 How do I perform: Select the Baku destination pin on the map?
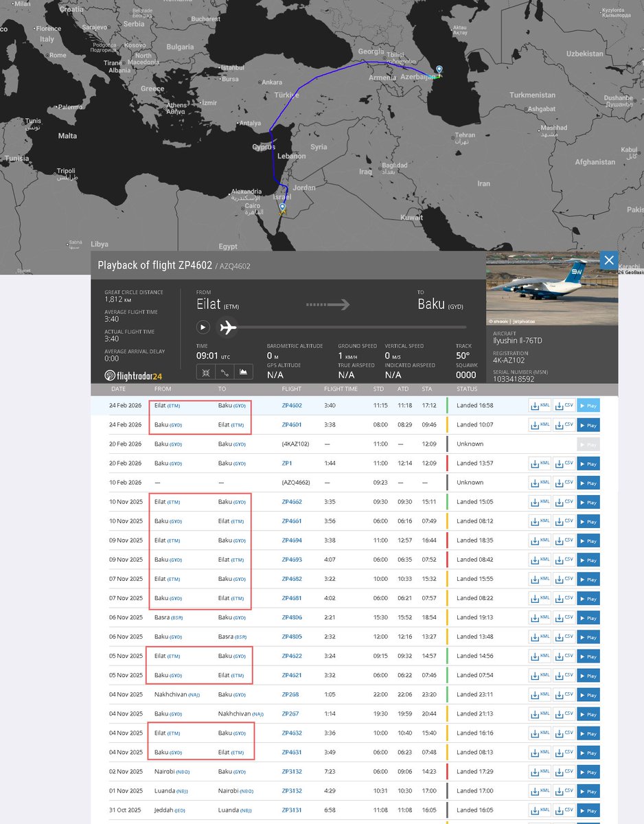439,70
